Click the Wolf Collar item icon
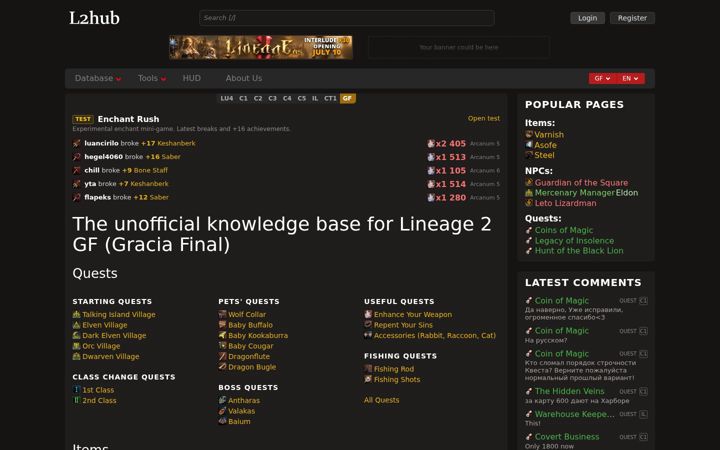Viewport: 720px width, 450px height. 222,314
